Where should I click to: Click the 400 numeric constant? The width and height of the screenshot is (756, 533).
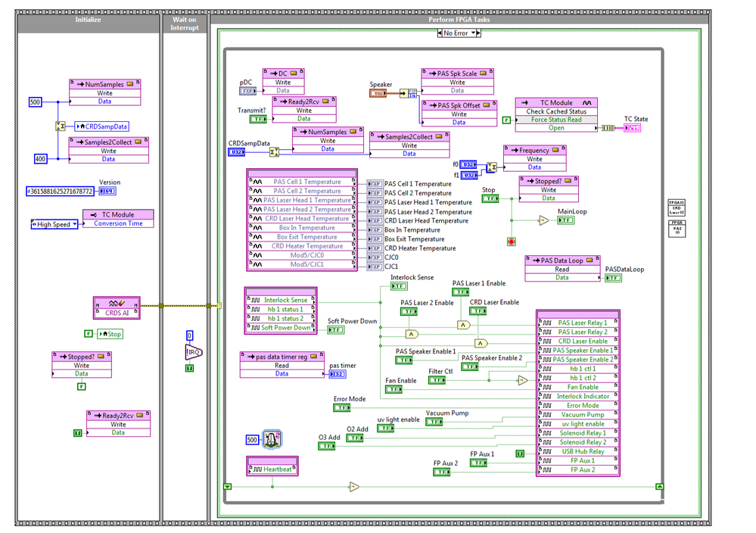pyautogui.click(x=41, y=159)
